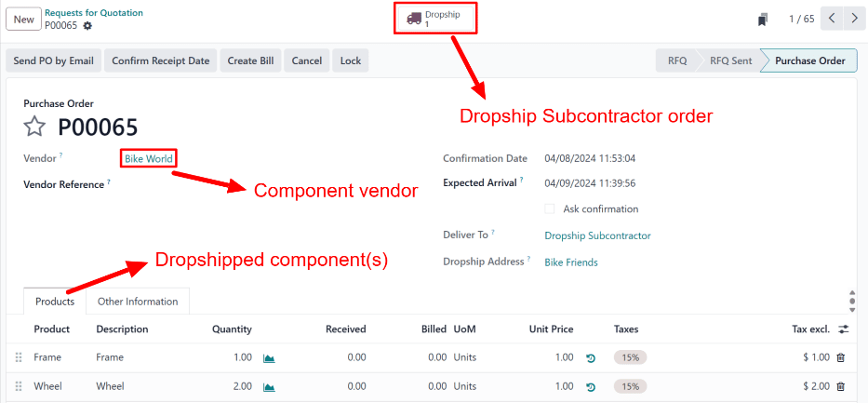Select the Products tab

tap(55, 302)
